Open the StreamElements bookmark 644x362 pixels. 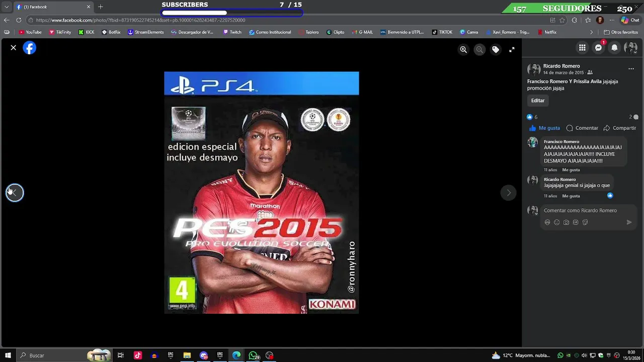click(x=145, y=32)
